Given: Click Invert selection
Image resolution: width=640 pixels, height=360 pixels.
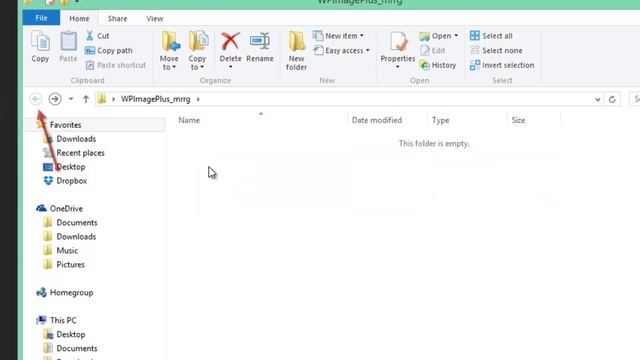Looking at the screenshot, I should coord(502,65).
